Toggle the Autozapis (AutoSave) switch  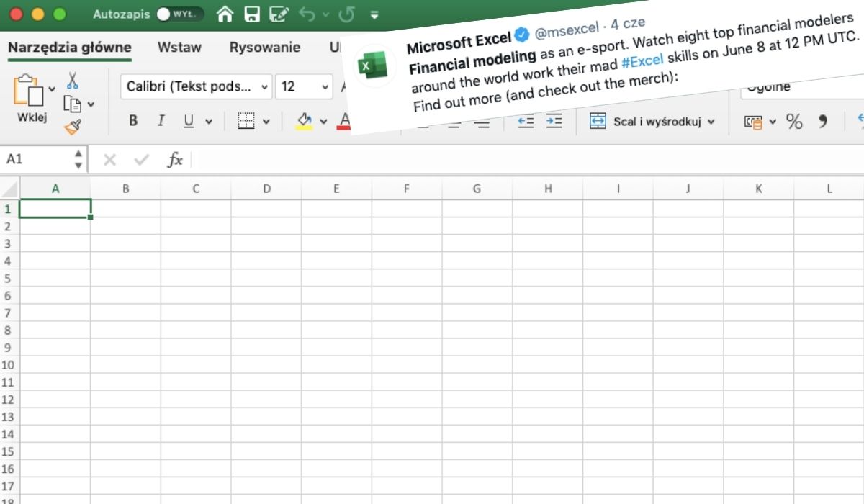click(179, 14)
